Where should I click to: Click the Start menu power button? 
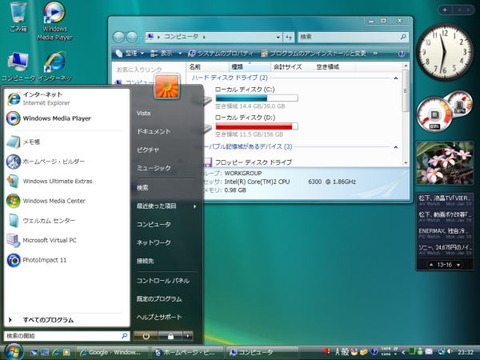tap(146, 336)
